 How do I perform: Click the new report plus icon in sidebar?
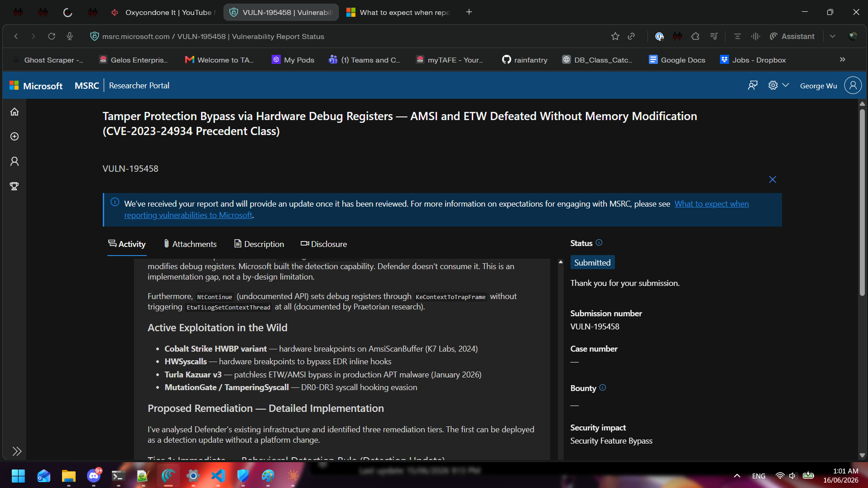pos(14,136)
